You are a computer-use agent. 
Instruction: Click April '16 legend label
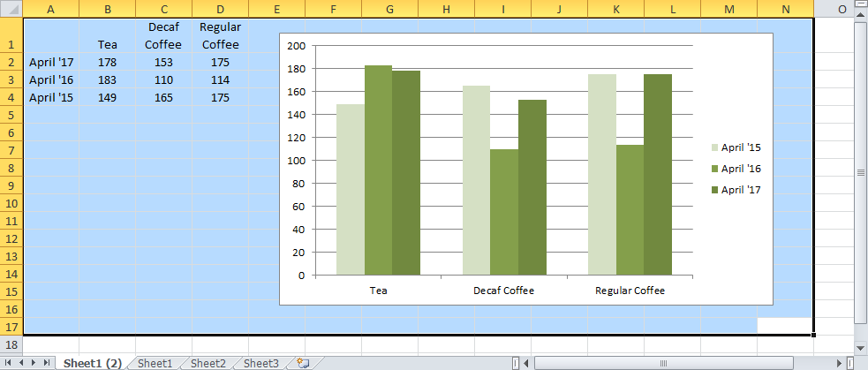741,169
